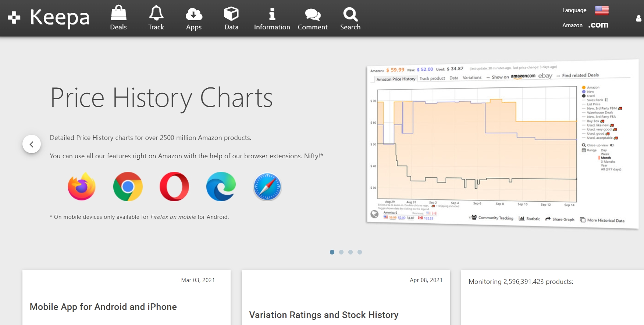Open the Track bell menu
Image resolution: width=644 pixels, height=325 pixels.
click(156, 18)
